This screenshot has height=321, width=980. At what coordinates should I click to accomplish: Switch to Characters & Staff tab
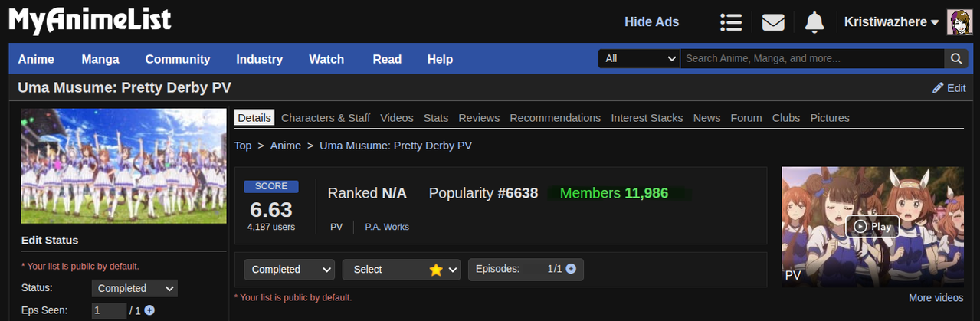pyautogui.click(x=326, y=118)
